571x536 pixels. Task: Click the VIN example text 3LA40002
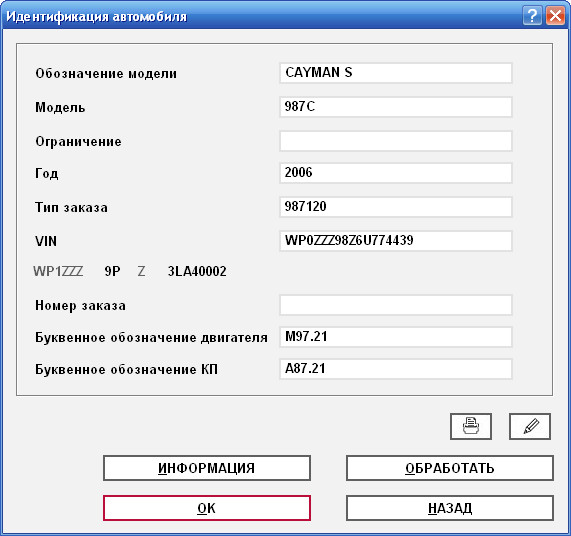pyautogui.click(x=197, y=271)
